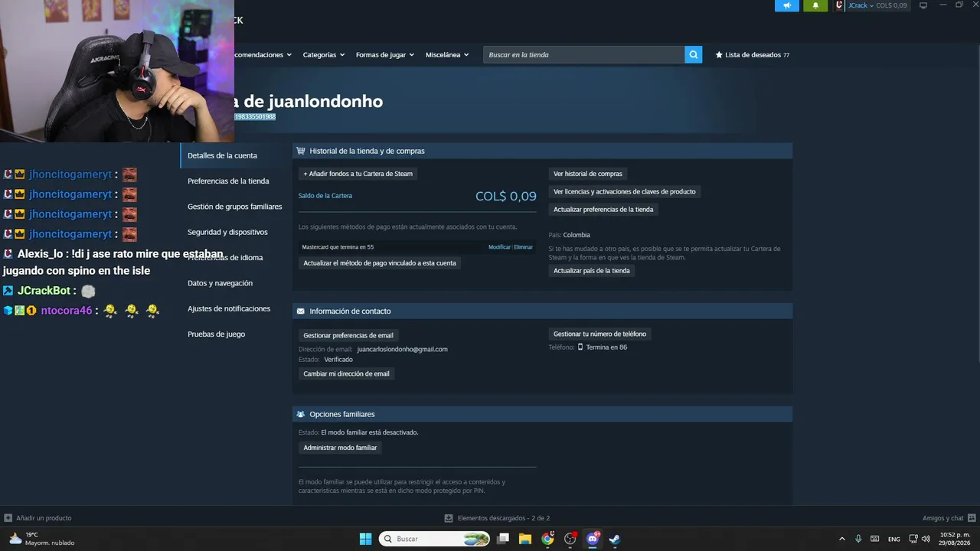The height and width of the screenshot is (551, 980).
Task: Click the microphone icon in system tray
Action: pos(858,539)
